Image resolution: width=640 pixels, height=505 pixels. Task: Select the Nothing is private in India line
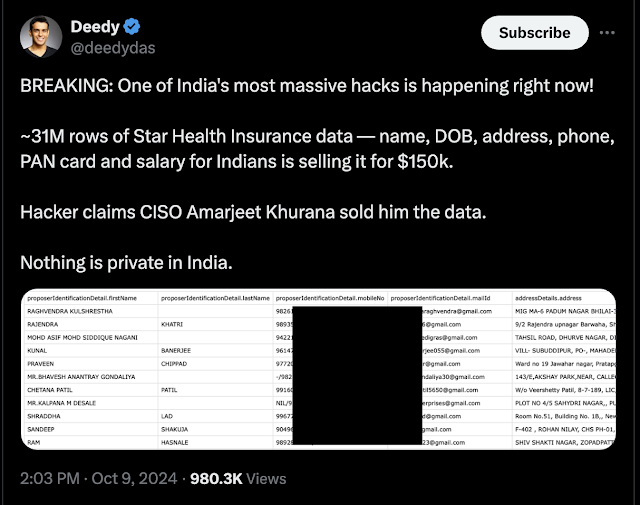tap(126, 263)
